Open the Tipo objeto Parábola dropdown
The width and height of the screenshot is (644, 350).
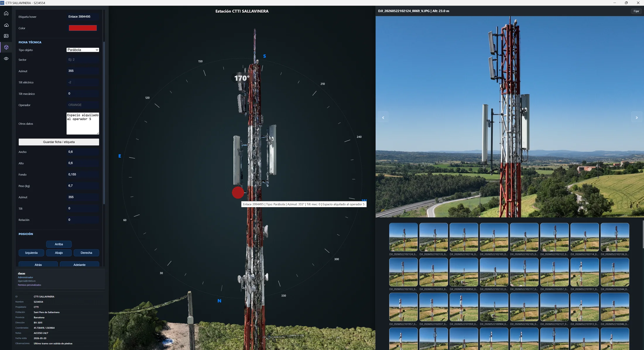point(83,50)
